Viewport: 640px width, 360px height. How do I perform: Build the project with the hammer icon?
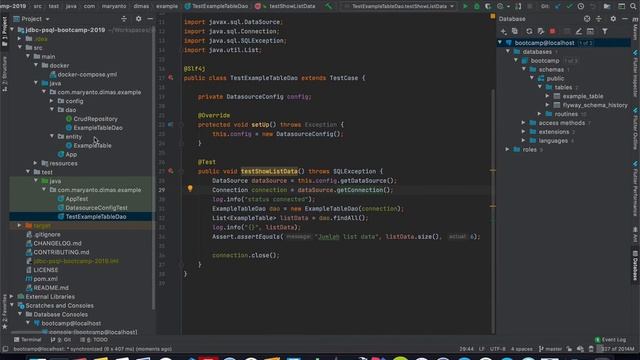point(329,6)
